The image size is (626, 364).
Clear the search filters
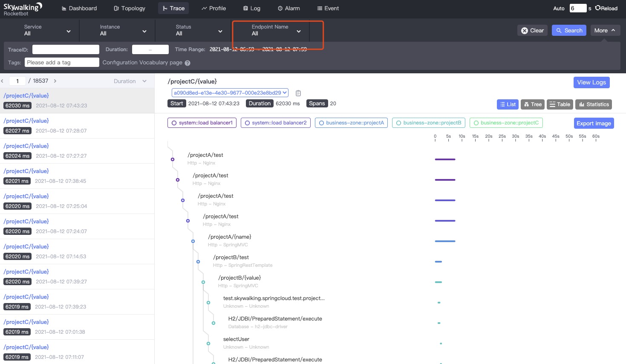coord(533,30)
